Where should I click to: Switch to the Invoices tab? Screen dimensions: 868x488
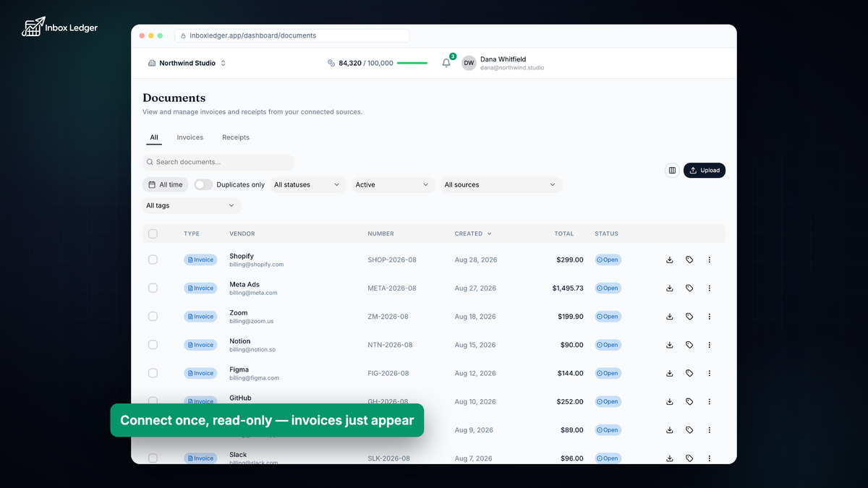pos(190,137)
